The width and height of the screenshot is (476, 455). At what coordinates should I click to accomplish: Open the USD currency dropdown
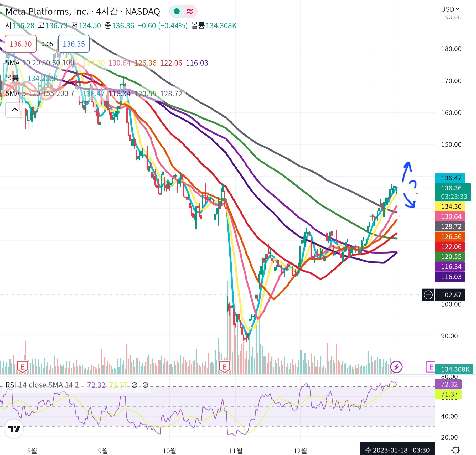[450, 9]
